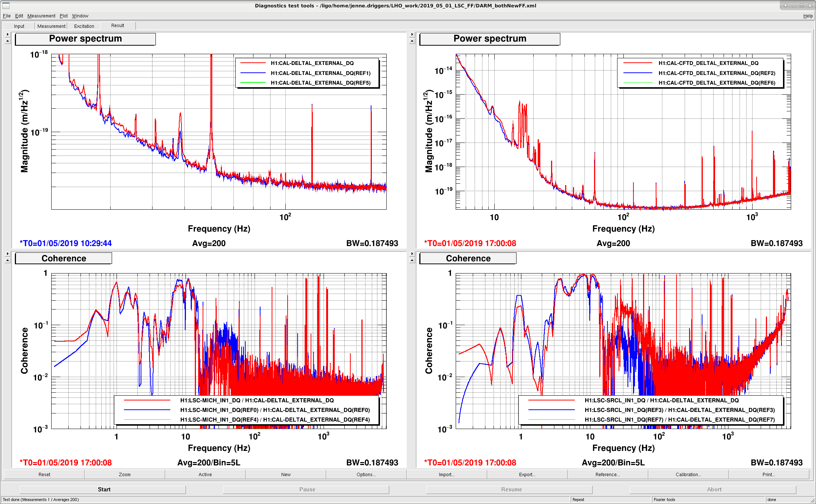Click the right-arrow icon beside top-left Power spectrum
Image resolution: width=816 pixels, height=504 pixels.
tap(7, 35)
